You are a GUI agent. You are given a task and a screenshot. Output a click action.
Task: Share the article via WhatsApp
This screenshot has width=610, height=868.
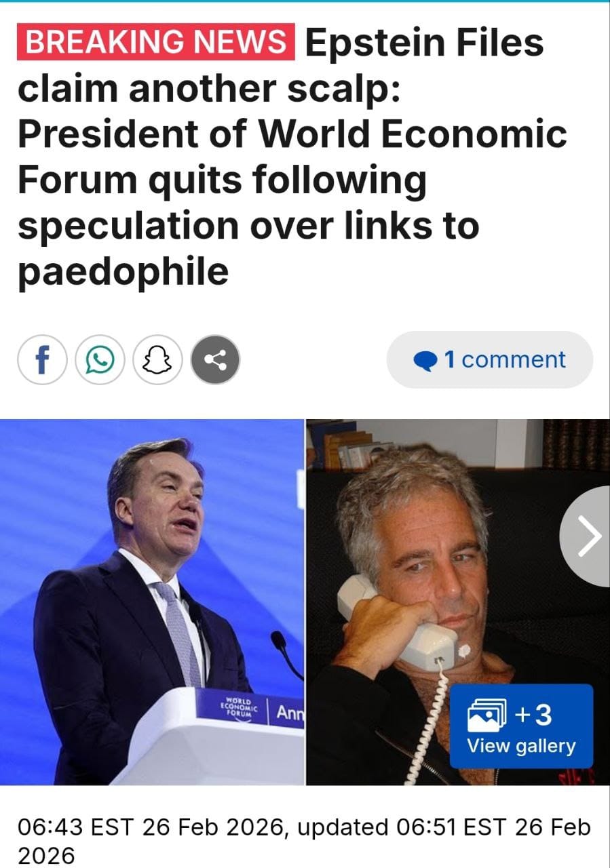[x=100, y=360]
